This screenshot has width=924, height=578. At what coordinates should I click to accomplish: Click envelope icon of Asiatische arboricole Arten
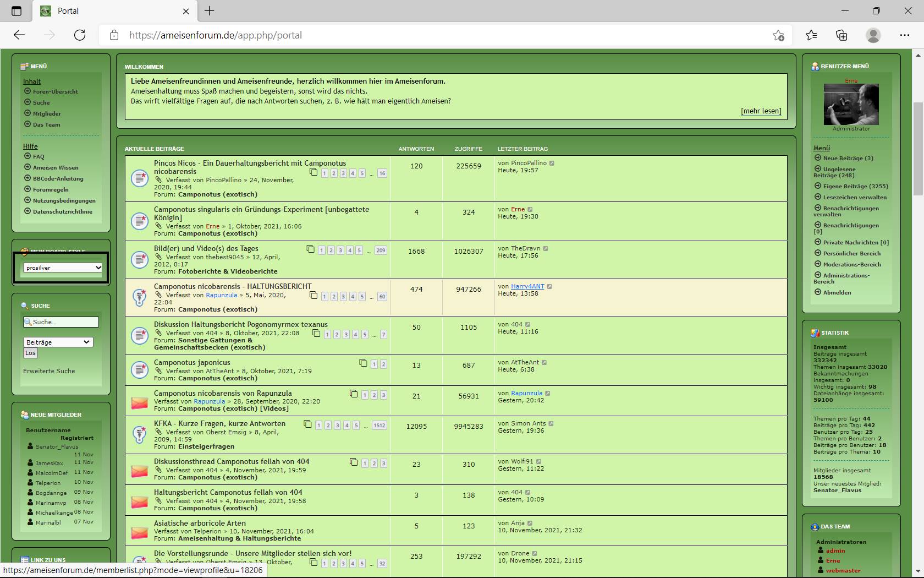click(x=140, y=532)
